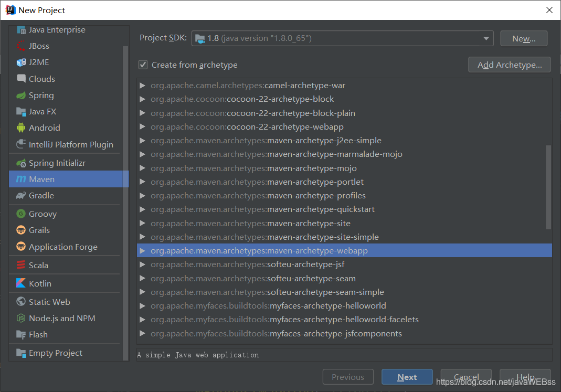This screenshot has height=392, width=561.
Task: Click the Application Forge icon
Action: coord(21,247)
